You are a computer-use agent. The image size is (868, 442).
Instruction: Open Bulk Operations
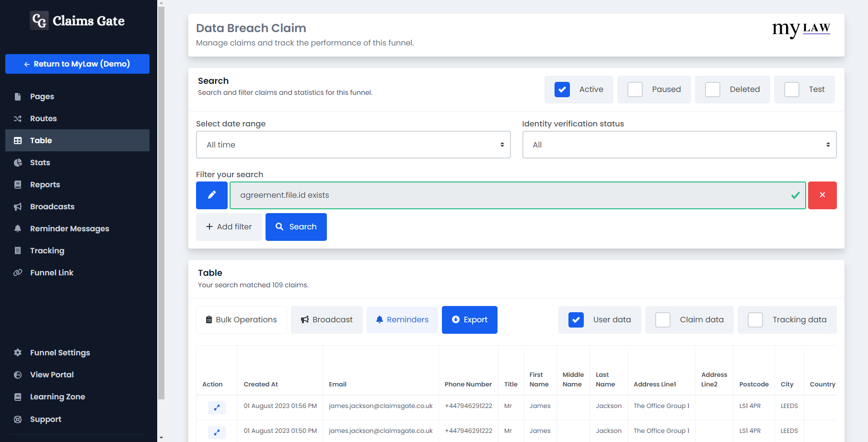pos(242,320)
